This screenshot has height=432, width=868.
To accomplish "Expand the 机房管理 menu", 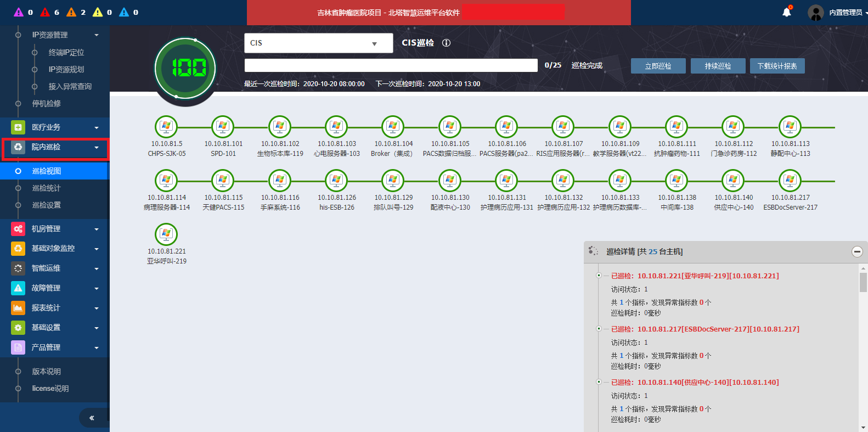I will (55, 229).
